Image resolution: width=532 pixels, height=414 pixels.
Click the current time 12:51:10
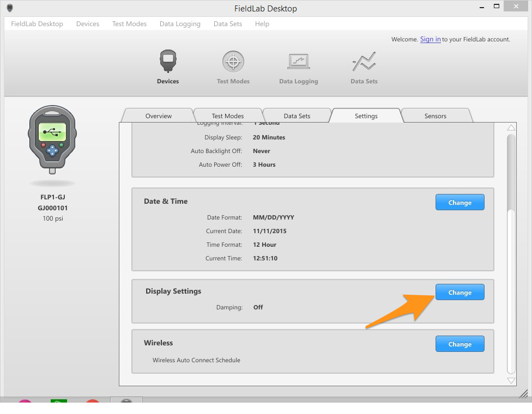(x=265, y=258)
